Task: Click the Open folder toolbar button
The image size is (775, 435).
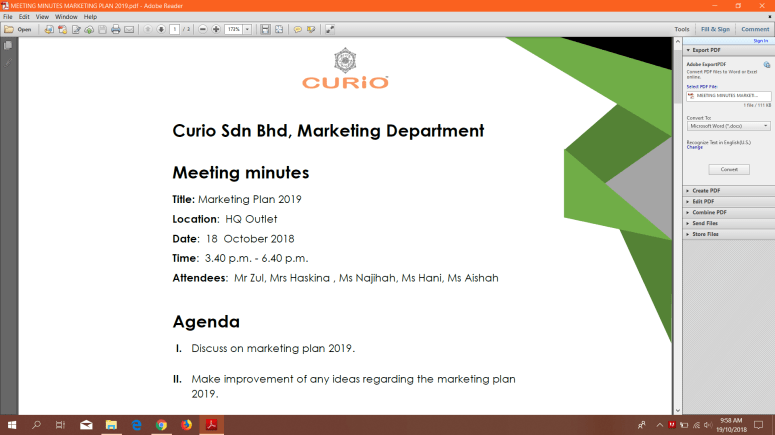Action: [17, 30]
